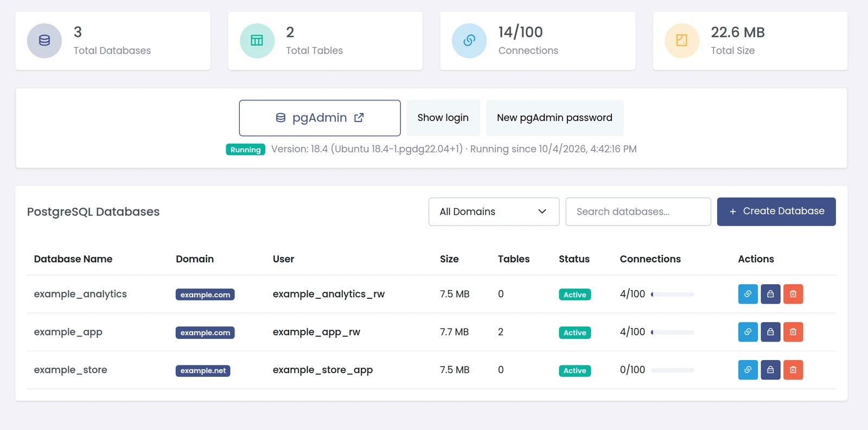Open connection info for example_app
Image resolution: width=868 pixels, height=430 pixels.
click(x=748, y=332)
